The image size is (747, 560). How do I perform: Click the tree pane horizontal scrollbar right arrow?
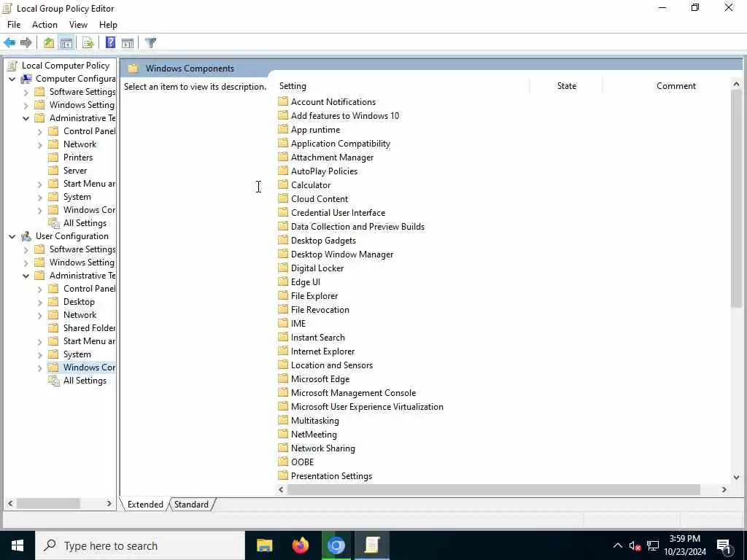(x=109, y=503)
